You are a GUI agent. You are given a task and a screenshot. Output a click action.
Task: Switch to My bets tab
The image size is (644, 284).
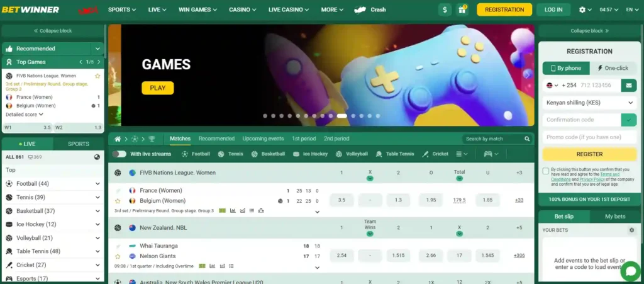coord(615,217)
